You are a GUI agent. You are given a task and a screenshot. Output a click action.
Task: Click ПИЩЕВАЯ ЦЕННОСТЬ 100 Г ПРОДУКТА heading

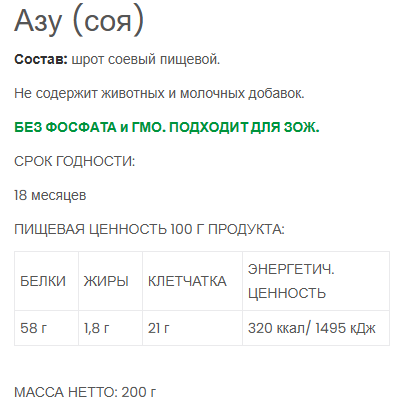(x=149, y=229)
